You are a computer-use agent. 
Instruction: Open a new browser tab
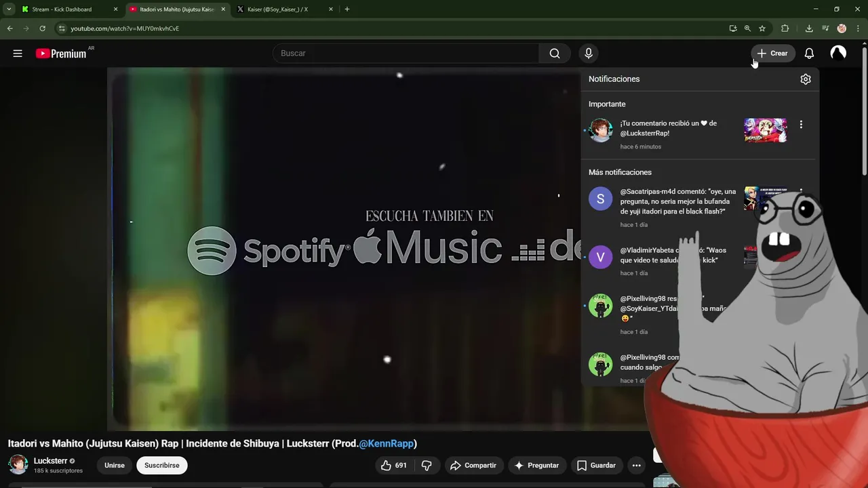(x=347, y=9)
